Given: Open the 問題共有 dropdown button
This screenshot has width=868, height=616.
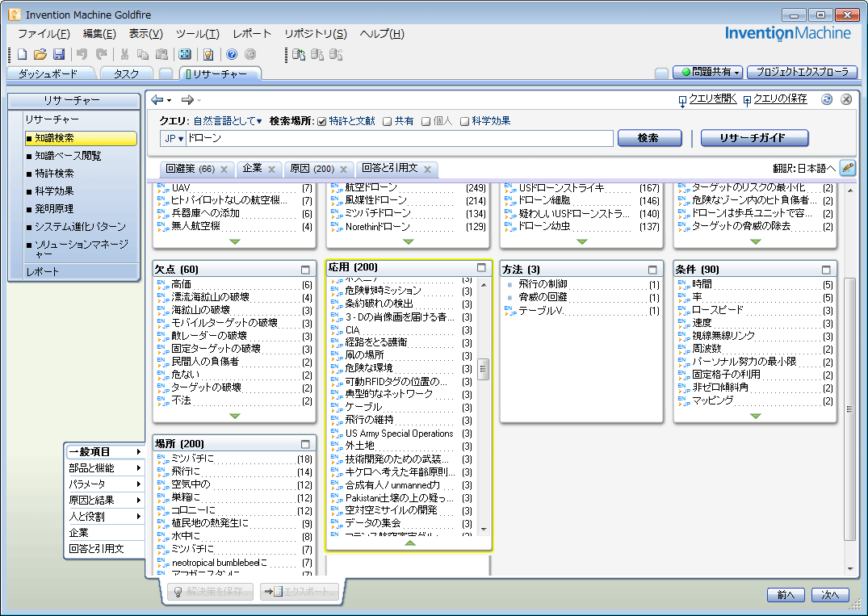Looking at the screenshot, I should 707,72.
